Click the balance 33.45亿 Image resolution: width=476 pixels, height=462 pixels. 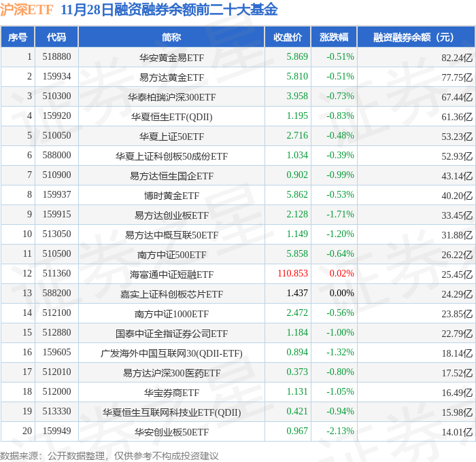tap(457, 215)
